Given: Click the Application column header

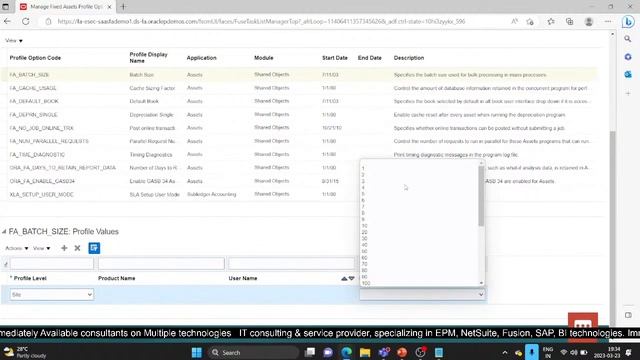Looking at the screenshot, I should pos(202,58).
